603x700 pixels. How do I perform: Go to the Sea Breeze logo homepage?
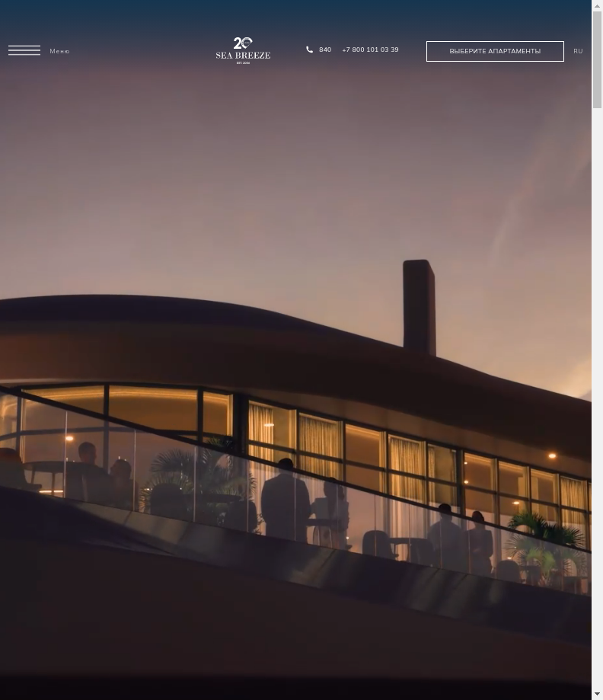click(x=243, y=50)
